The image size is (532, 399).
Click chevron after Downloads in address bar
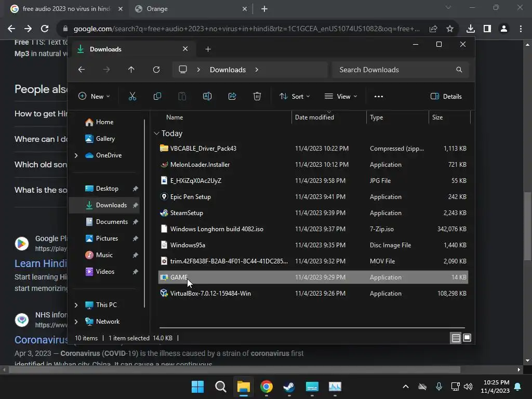point(257,70)
